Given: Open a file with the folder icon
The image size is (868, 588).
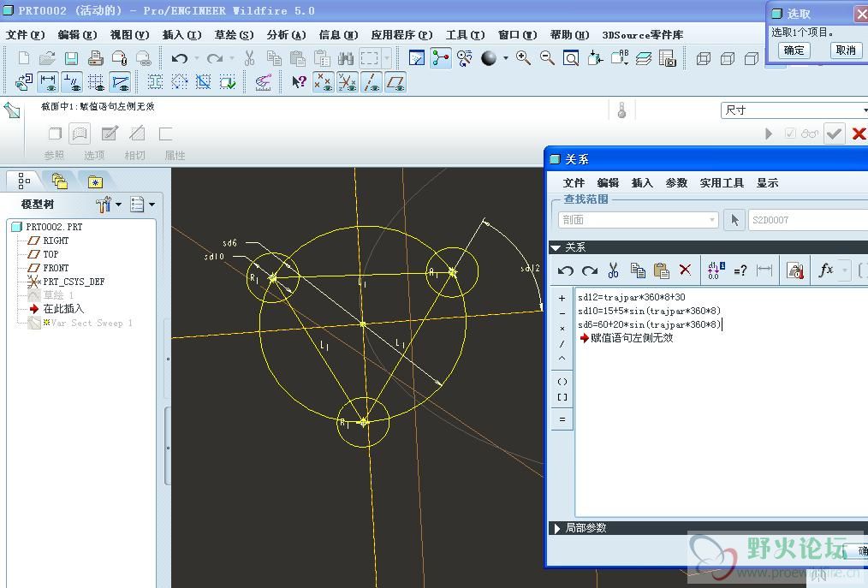Looking at the screenshot, I should point(48,57).
